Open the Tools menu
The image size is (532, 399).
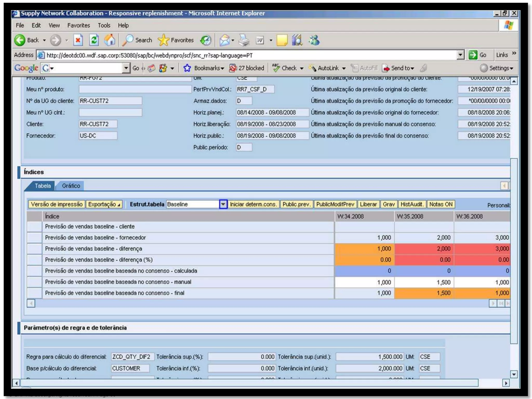[104, 25]
